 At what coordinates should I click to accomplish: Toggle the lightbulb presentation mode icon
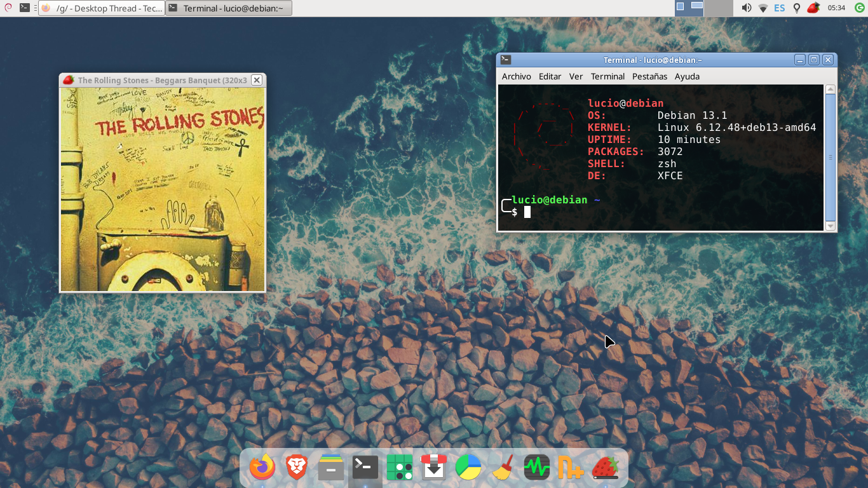click(x=796, y=8)
